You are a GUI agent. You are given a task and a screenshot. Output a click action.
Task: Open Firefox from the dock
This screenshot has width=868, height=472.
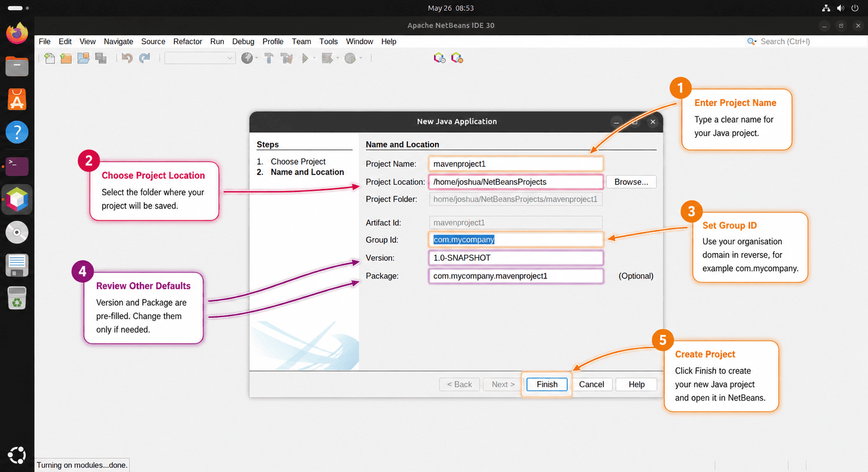pyautogui.click(x=17, y=33)
